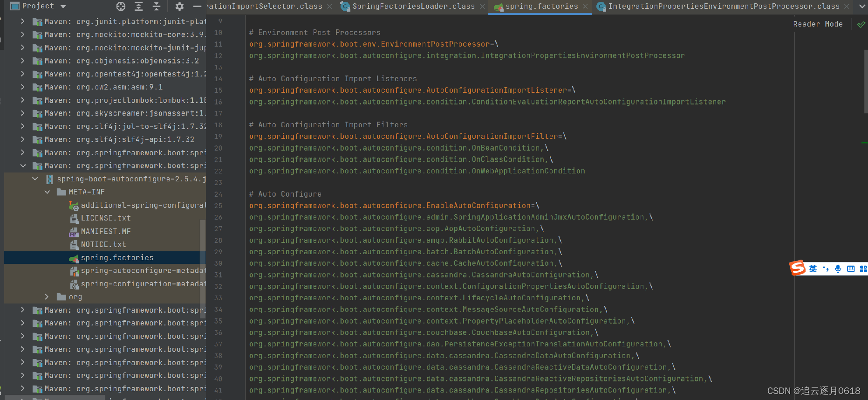
Task: Expand the org folder in the jar
Action: click(47, 297)
